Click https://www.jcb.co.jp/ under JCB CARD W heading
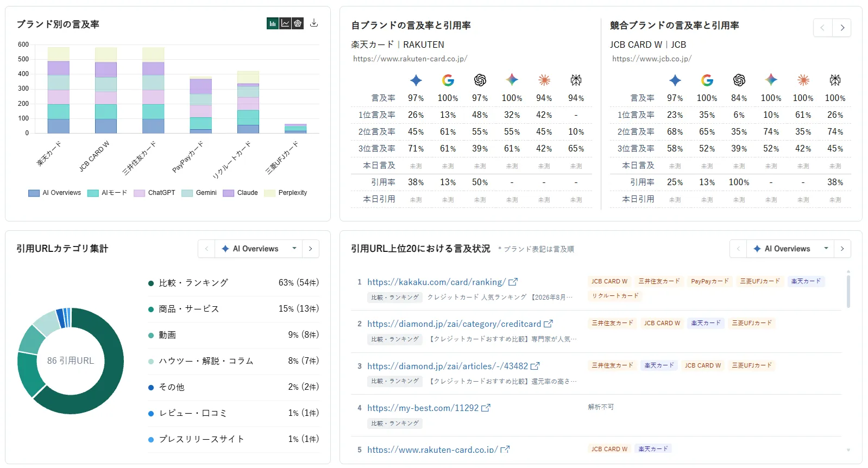The width and height of the screenshot is (868, 468). click(x=652, y=59)
